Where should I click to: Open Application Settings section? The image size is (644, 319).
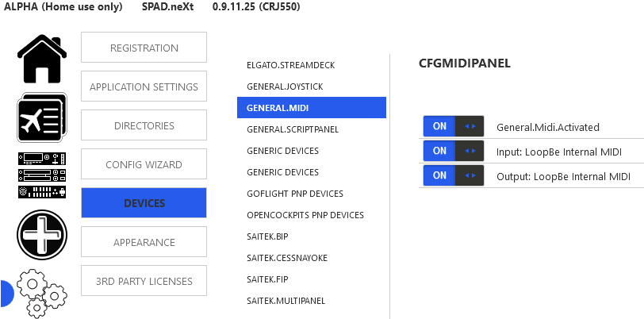pos(144,86)
